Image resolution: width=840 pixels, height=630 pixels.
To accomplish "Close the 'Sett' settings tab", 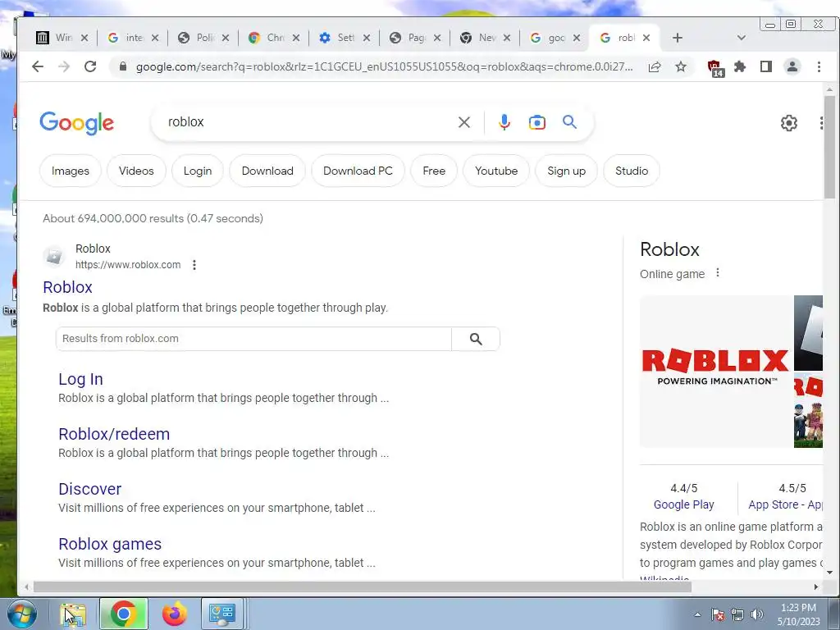I will 367,38.
